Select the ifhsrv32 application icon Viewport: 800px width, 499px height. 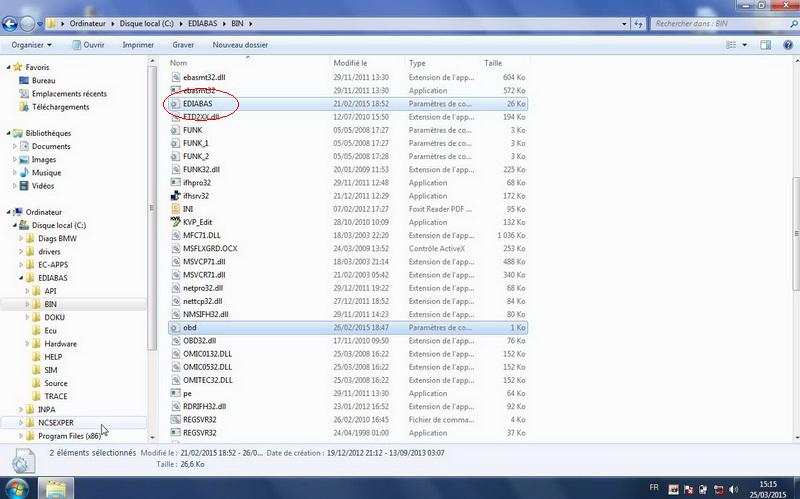[175, 196]
